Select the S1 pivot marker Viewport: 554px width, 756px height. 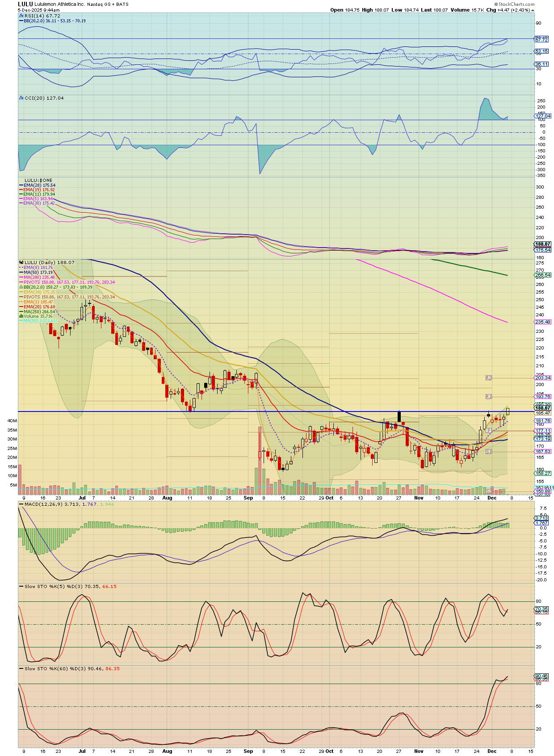pyautogui.click(x=488, y=452)
